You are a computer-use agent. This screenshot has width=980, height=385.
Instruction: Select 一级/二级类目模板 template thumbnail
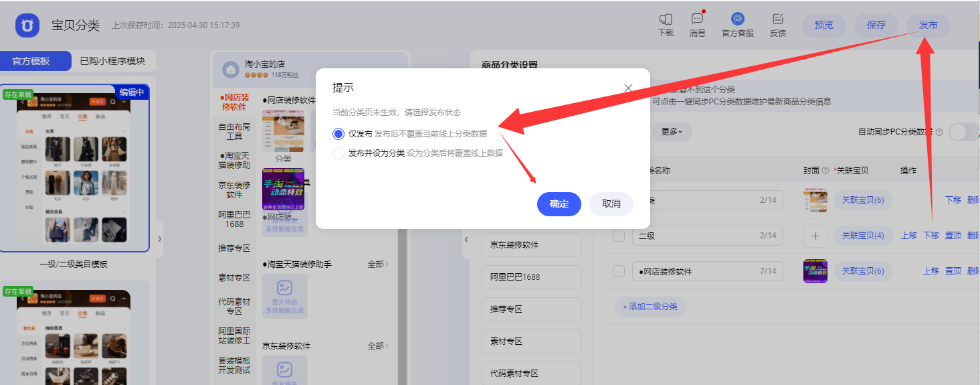click(x=74, y=169)
